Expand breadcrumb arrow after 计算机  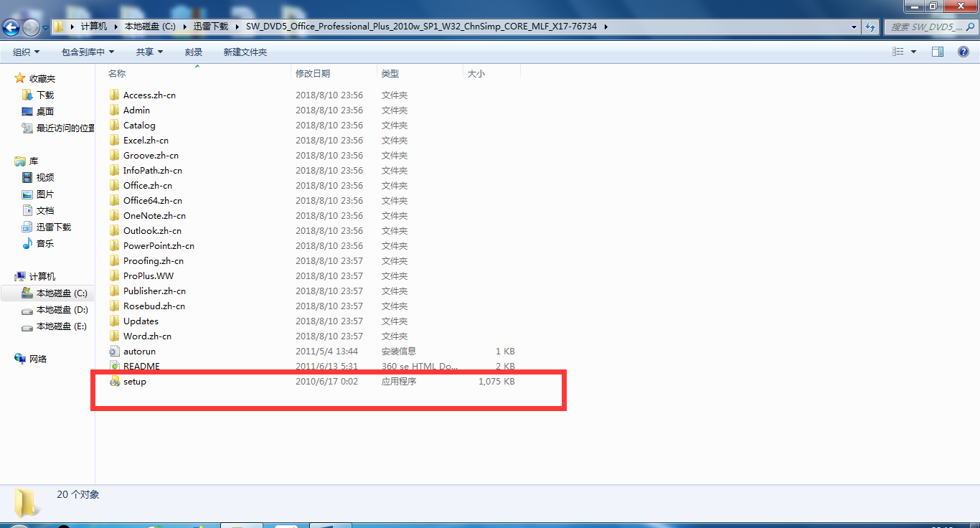116,27
